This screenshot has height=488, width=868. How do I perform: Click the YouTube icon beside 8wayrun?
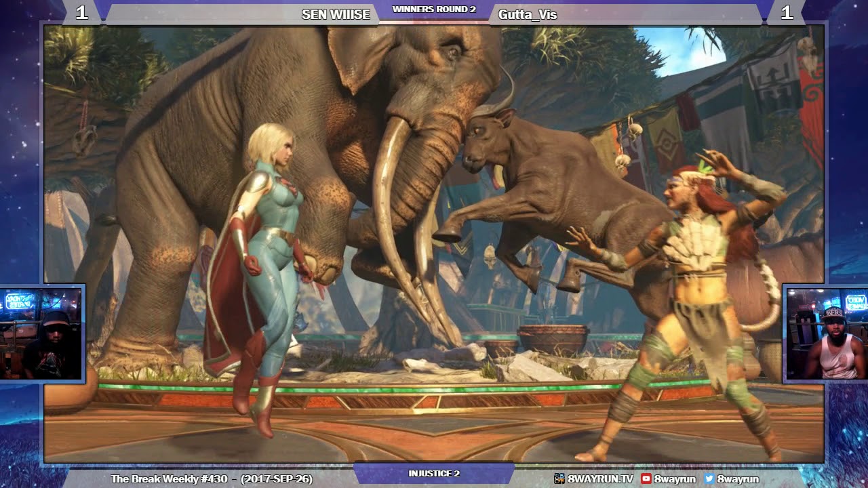coord(646,479)
